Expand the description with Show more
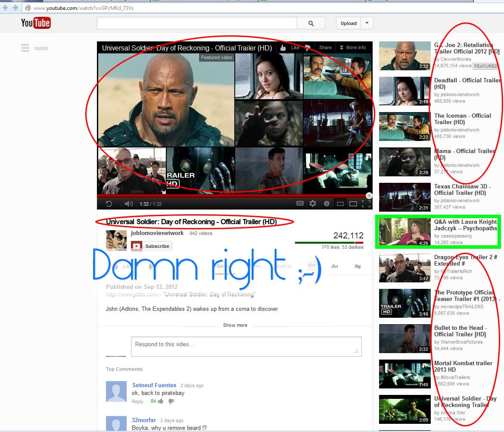The image size is (504, 432). 235,325
